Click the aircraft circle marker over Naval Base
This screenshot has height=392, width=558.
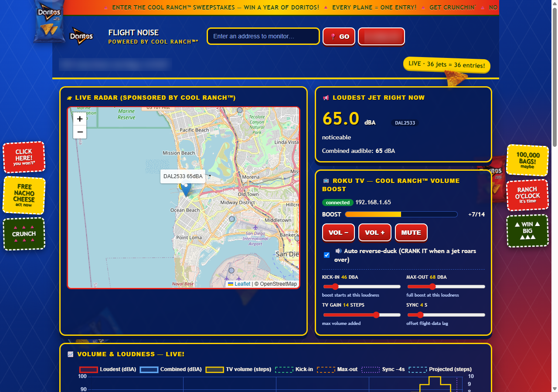pos(232,270)
